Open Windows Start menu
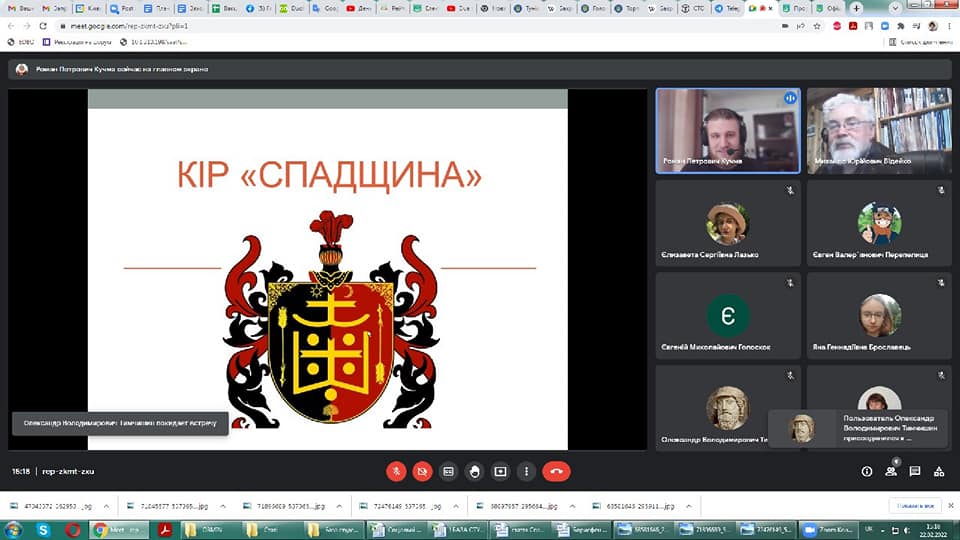This screenshot has height=540, width=960. pos(14,530)
